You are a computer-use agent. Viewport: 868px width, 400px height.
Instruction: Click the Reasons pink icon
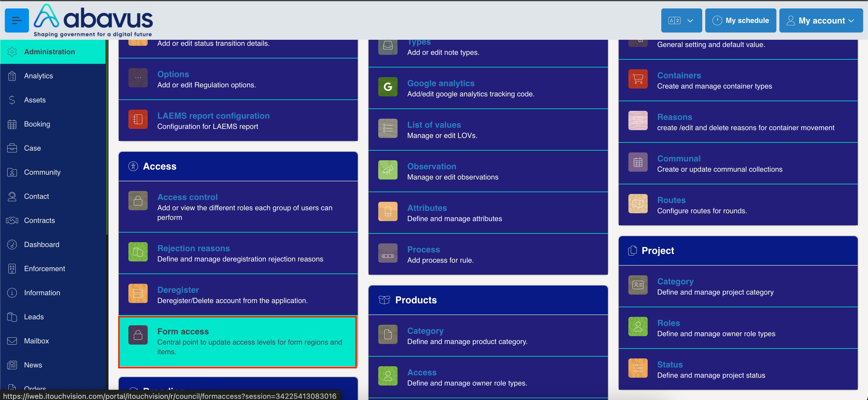pos(638,120)
